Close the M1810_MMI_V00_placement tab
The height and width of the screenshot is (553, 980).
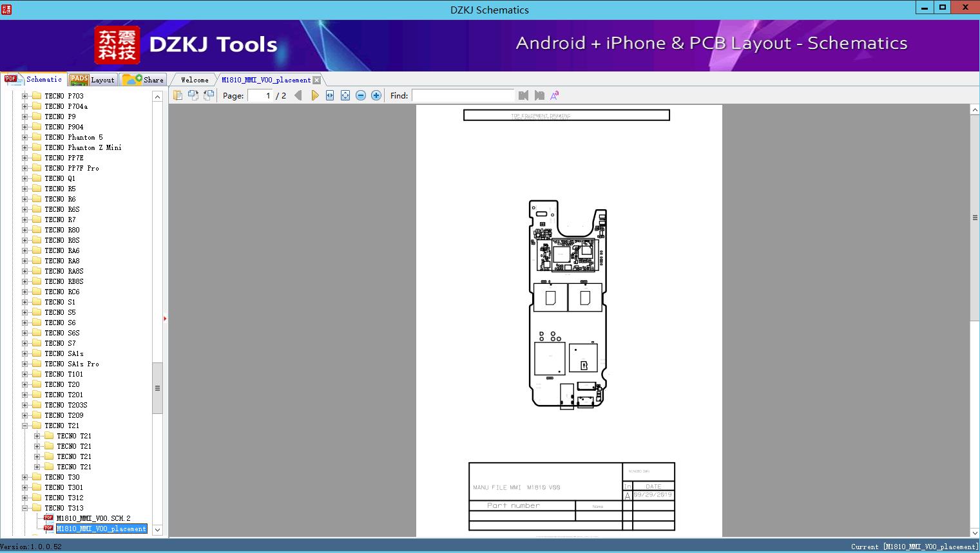click(x=316, y=80)
